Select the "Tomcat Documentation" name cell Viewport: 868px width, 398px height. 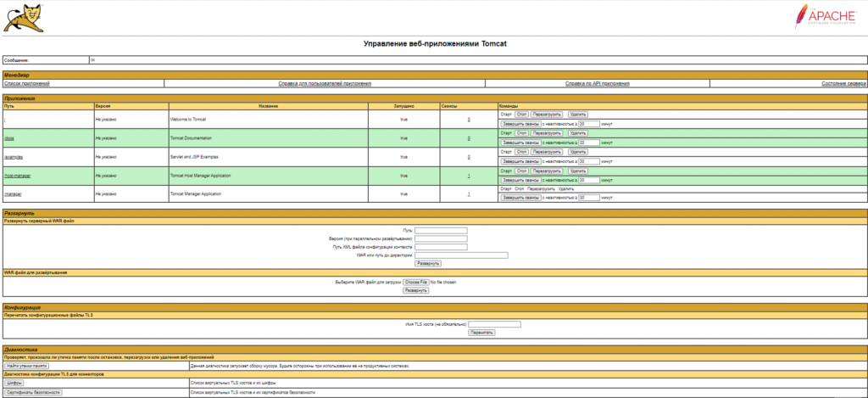pyautogui.click(x=269, y=138)
